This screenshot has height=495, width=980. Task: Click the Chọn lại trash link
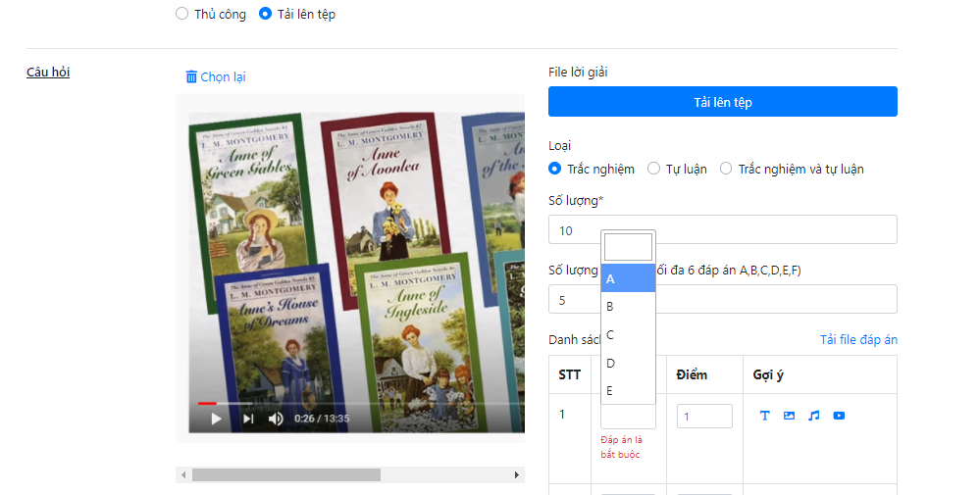[x=216, y=76]
